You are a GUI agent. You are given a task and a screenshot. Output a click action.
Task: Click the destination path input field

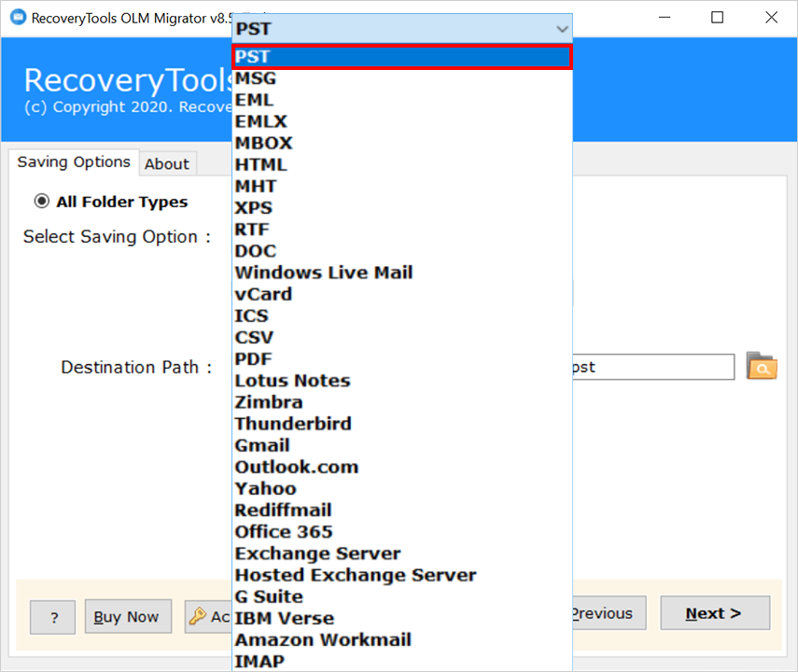click(x=653, y=367)
